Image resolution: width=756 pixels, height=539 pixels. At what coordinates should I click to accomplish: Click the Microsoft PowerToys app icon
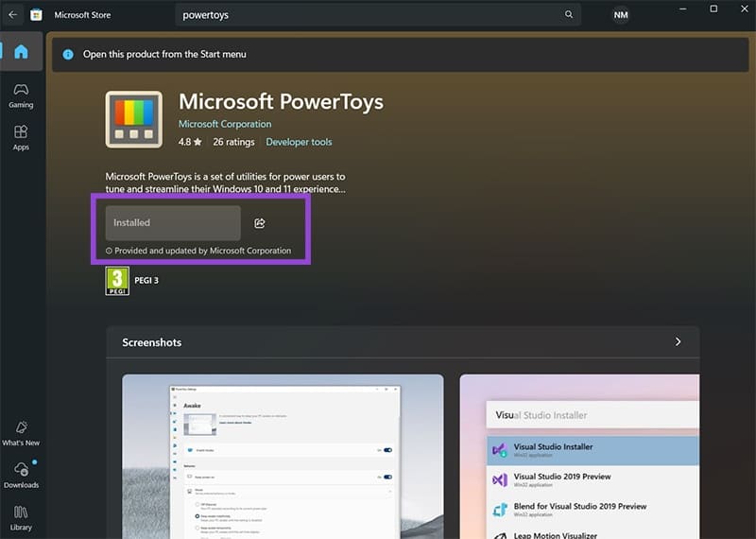134,120
